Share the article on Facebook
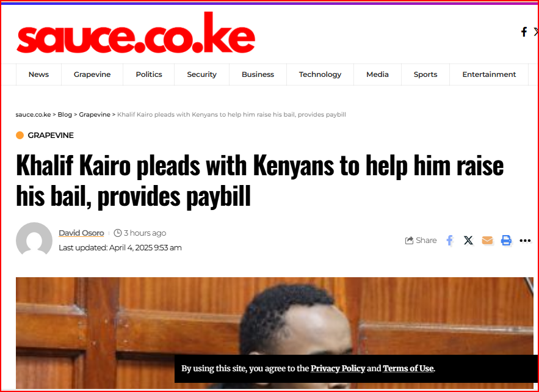 coord(450,241)
